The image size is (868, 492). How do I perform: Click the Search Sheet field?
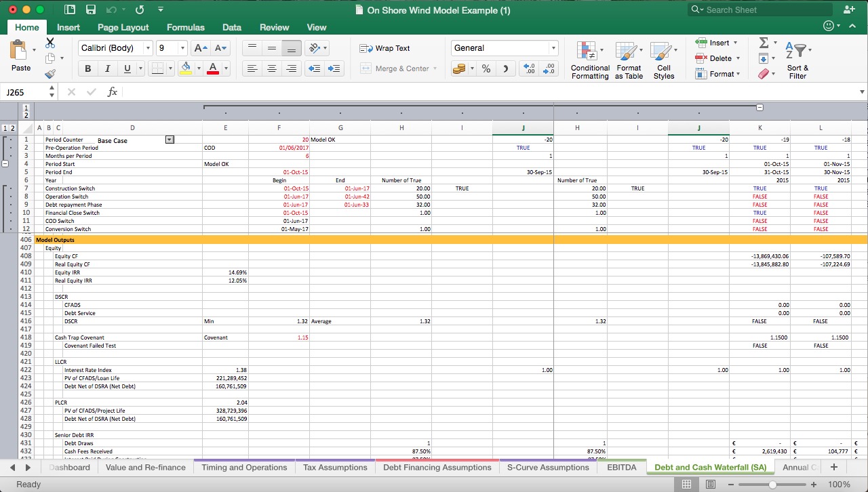pyautogui.click(x=759, y=9)
